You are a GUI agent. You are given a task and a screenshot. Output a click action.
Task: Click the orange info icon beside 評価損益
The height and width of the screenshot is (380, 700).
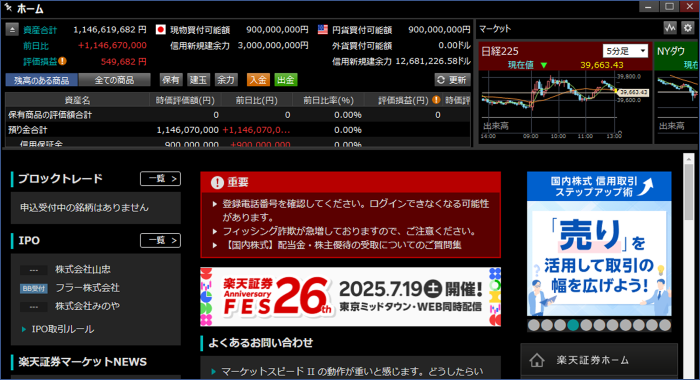tap(62, 61)
